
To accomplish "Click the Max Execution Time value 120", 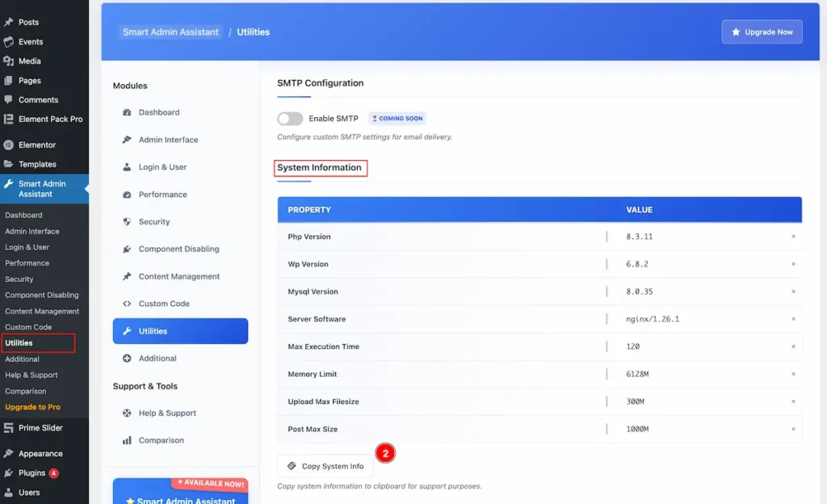I will (x=633, y=346).
